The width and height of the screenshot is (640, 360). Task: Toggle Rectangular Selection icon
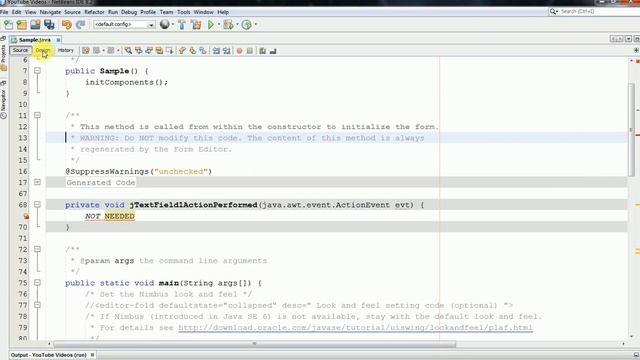pyautogui.click(x=169, y=51)
